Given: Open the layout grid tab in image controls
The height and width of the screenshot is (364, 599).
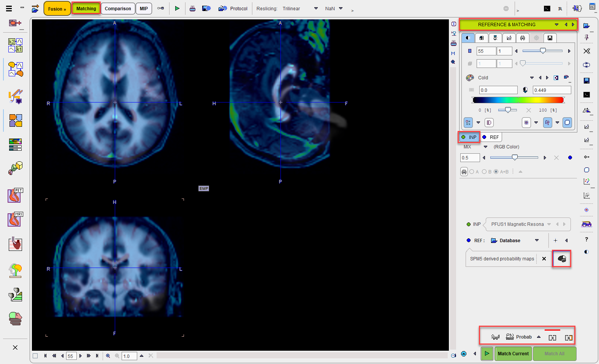Looking at the screenshot, I should pos(482,38).
